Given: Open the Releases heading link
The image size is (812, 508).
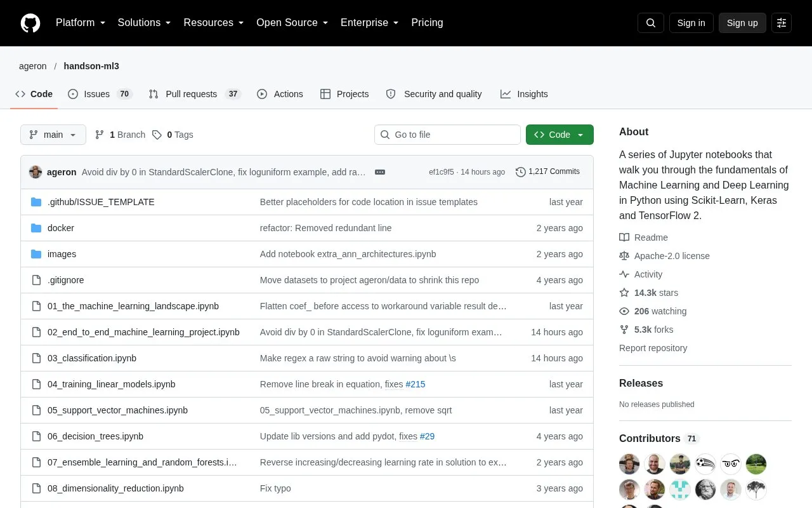Looking at the screenshot, I should [x=641, y=384].
